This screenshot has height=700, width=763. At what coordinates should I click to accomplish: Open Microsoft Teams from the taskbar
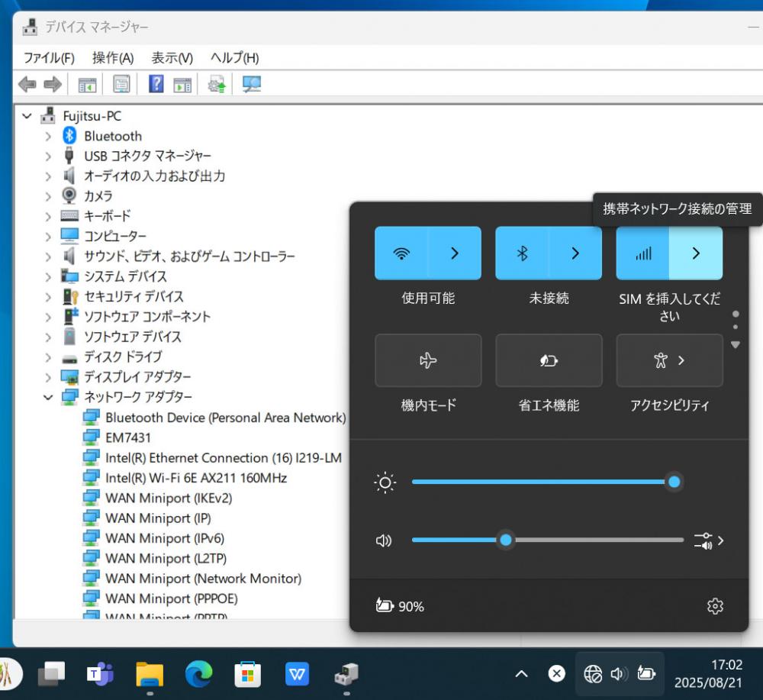pos(100,674)
